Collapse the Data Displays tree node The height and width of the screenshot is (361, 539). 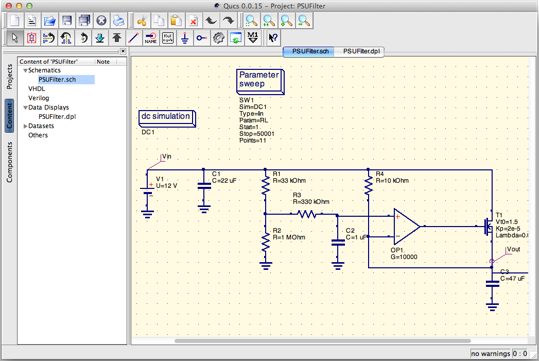pyautogui.click(x=25, y=108)
